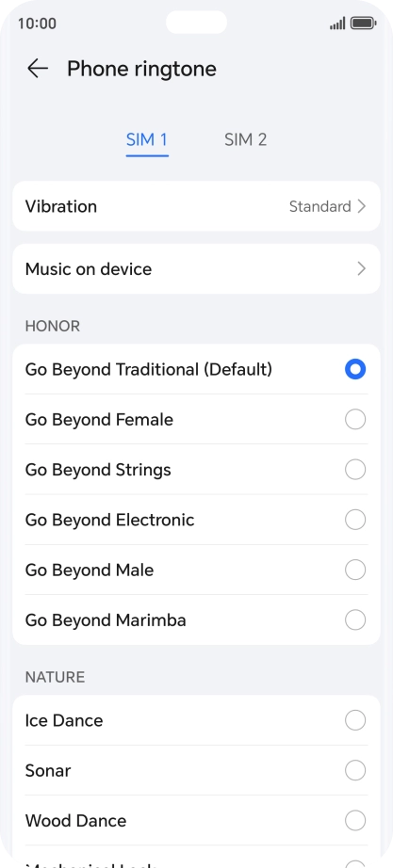Image resolution: width=393 pixels, height=868 pixels.
Task: Tap Go Beyond Traditional (Default) selected radio
Action: 355,369
